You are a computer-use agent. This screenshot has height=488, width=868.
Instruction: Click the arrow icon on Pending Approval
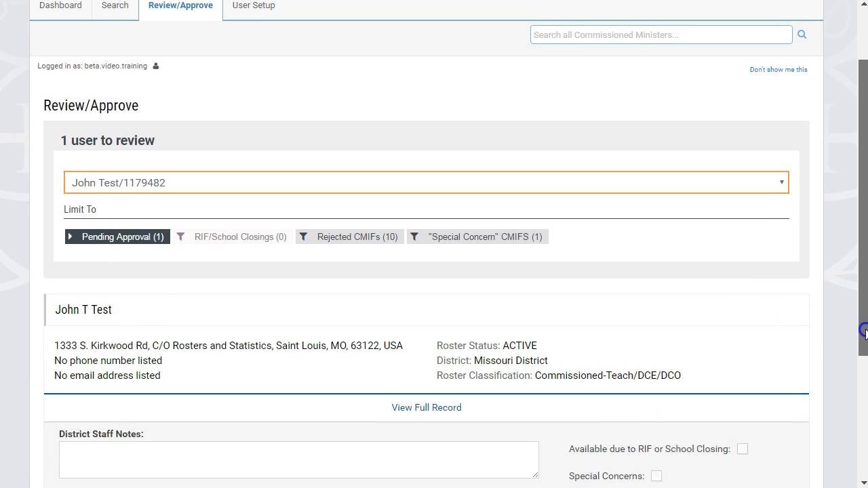(70, 237)
